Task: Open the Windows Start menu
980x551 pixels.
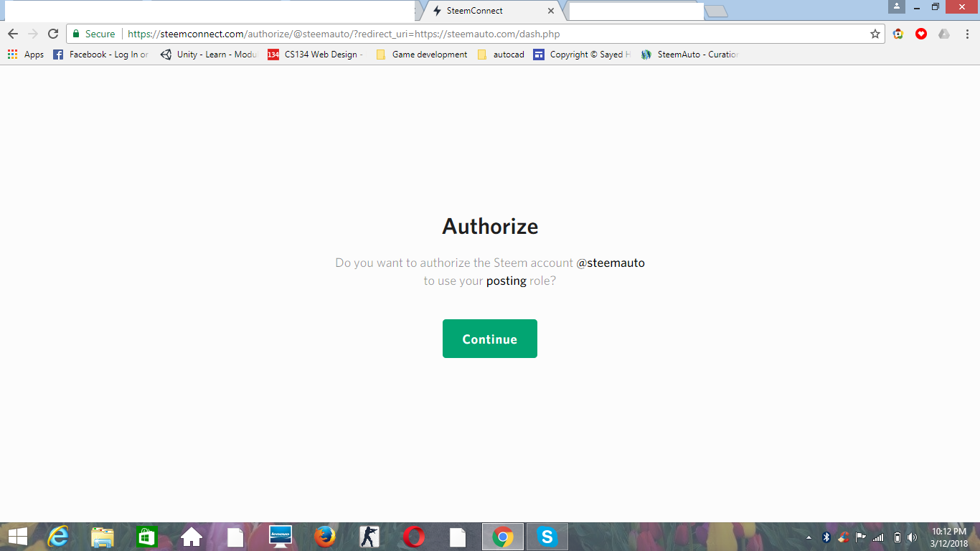Action: [x=17, y=537]
